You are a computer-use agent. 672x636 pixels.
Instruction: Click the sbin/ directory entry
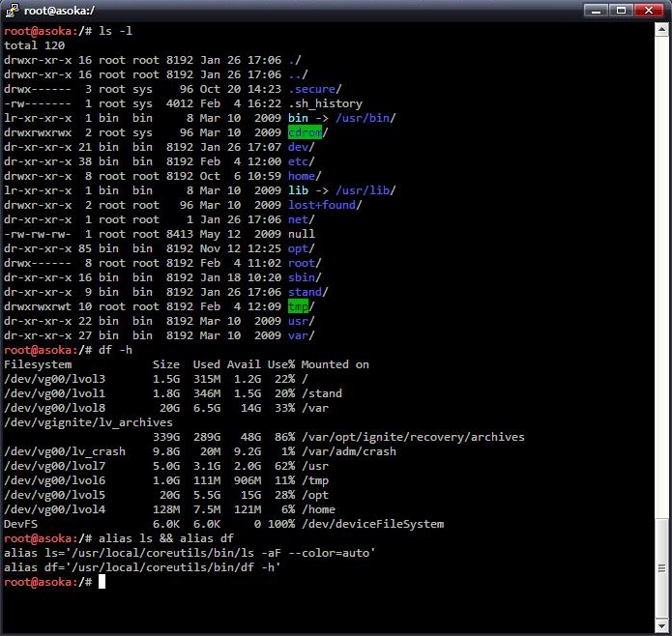305,278
